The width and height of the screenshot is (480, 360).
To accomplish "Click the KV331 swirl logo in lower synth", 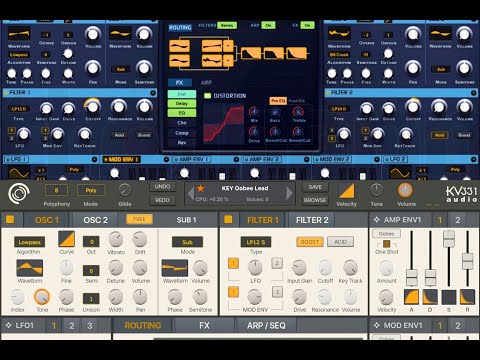I will [19, 194].
